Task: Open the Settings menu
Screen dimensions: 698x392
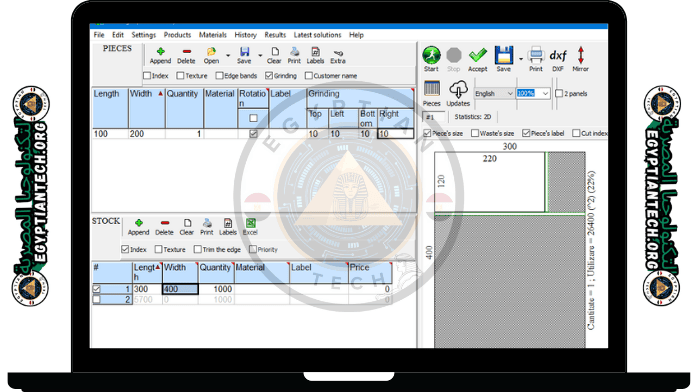Action: pyautogui.click(x=144, y=35)
